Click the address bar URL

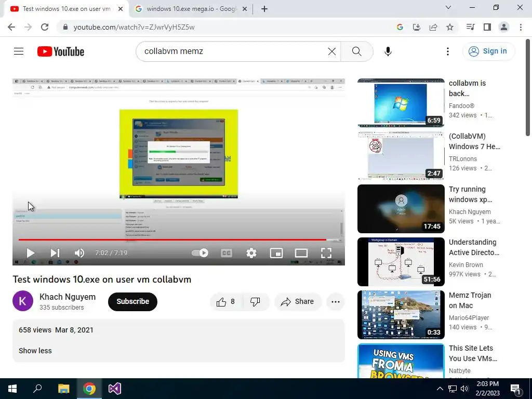coord(134,27)
